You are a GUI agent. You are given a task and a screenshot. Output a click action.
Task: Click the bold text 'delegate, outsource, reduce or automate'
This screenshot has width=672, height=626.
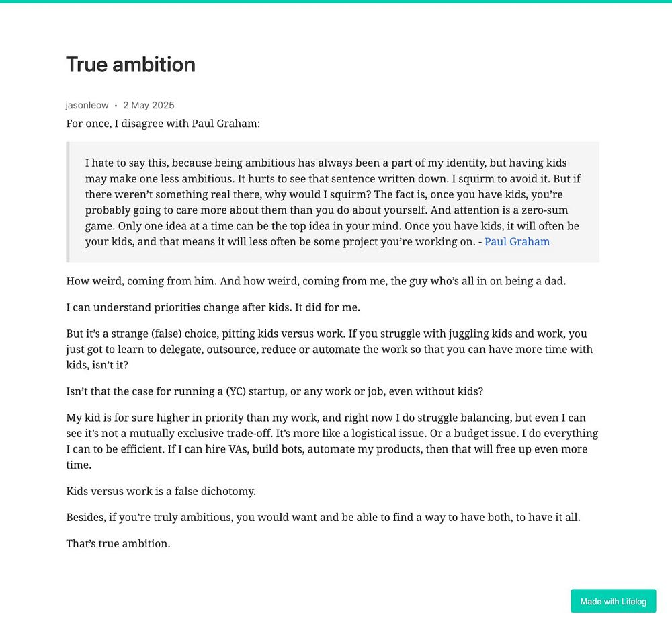tap(259, 350)
